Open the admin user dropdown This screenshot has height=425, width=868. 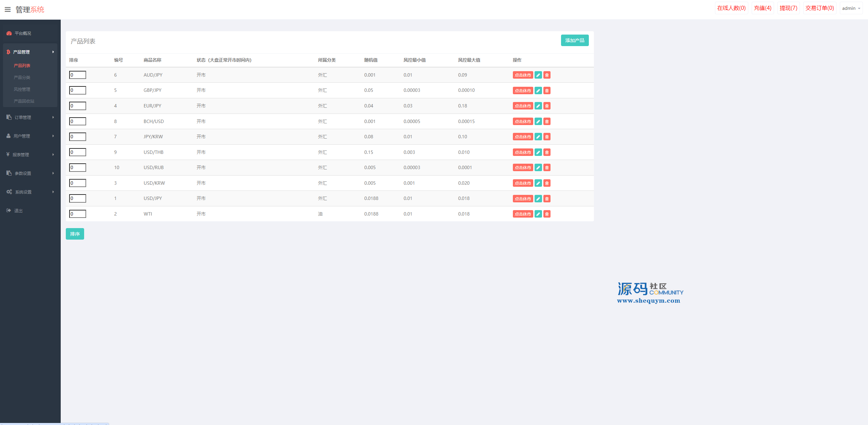[851, 8]
